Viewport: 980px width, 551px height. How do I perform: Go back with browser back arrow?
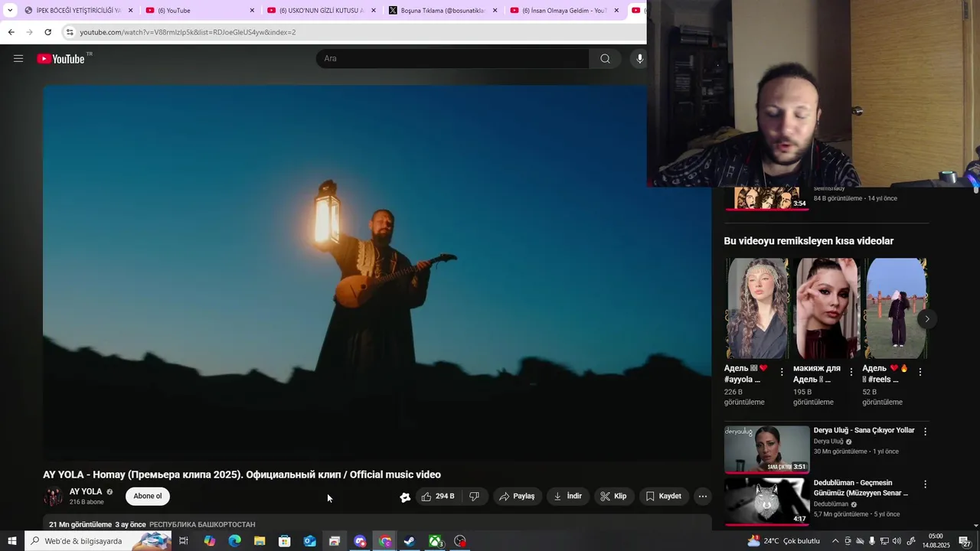pyautogui.click(x=11, y=32)
